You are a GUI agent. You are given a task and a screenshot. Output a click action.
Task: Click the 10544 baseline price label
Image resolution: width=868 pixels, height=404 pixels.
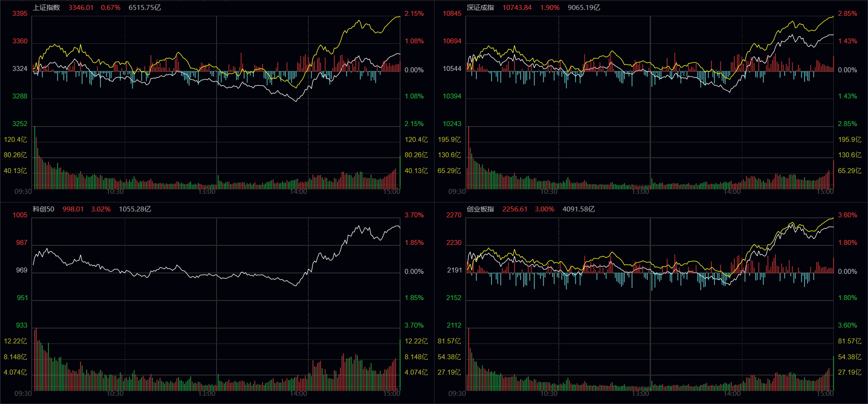[x=452, y=69]
